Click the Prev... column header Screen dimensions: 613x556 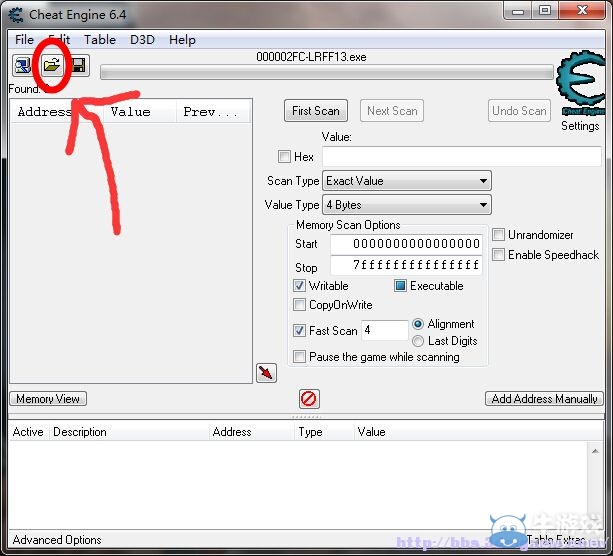click(x=213, y=112)
